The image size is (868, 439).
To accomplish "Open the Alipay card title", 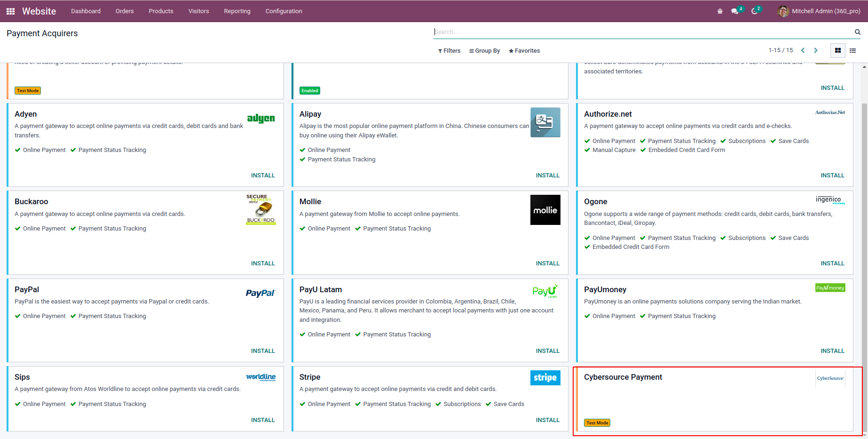I will coord(310,114).
